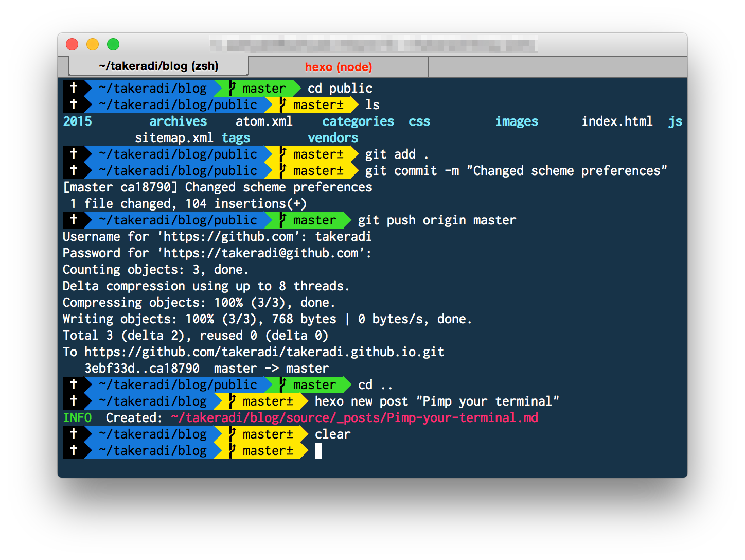Image resolution: width=745 pixels, height=560 pixels.
Task: Click the 'css' directory name
Action: pos(419,121)
